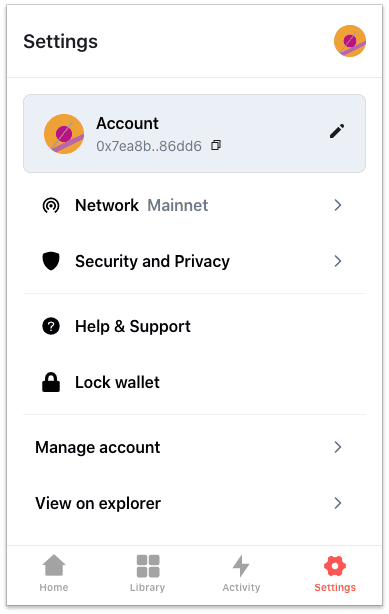
Task: Click the padlock icon to lock wallet
Action: click(51, 382)
